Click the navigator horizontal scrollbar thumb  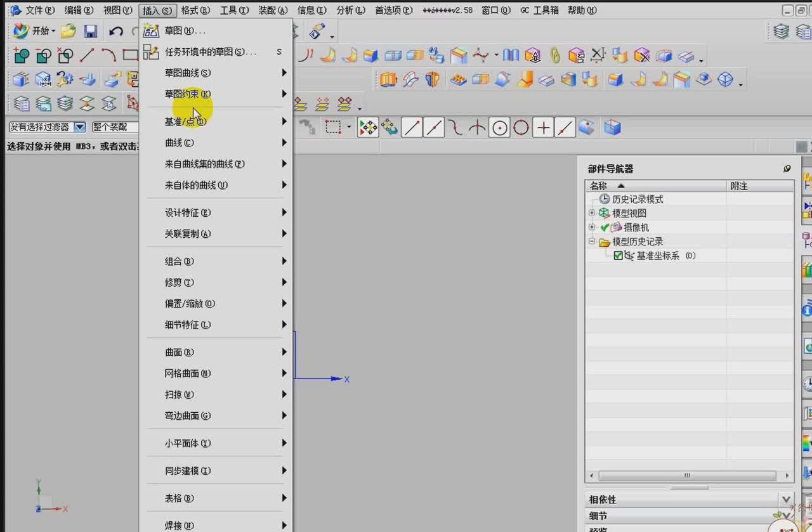(687, 476)
